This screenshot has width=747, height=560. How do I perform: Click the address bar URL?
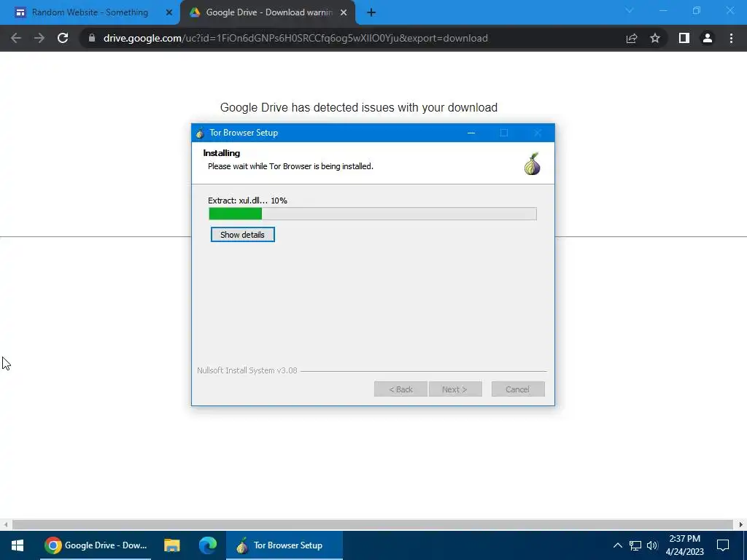295,38
